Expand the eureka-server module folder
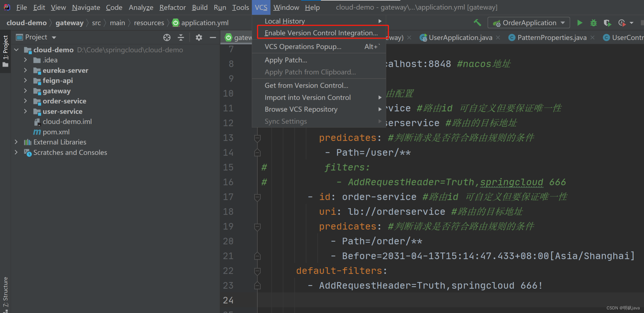The height and width of the screenshot is (313, 644). (x=25, y=70)
